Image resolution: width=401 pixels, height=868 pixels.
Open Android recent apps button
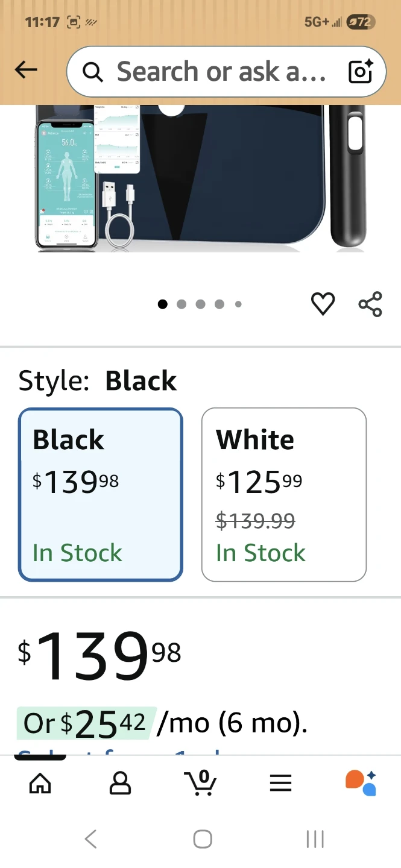pyautogui.click(x=315, y=839)
